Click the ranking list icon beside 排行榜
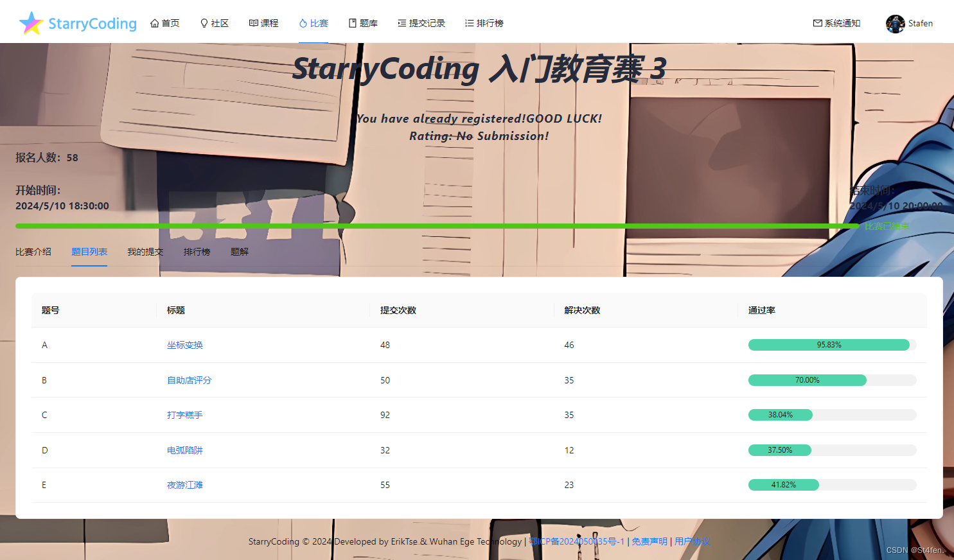 click(470, 23)
